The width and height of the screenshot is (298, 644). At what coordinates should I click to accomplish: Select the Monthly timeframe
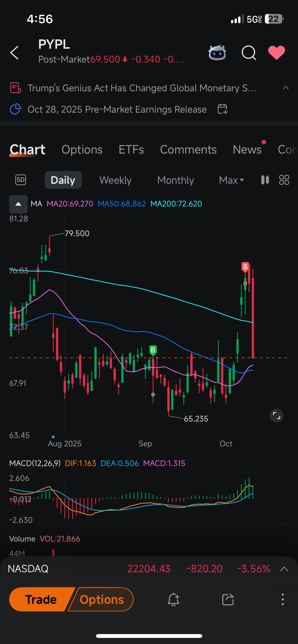(x=175, y=180)
